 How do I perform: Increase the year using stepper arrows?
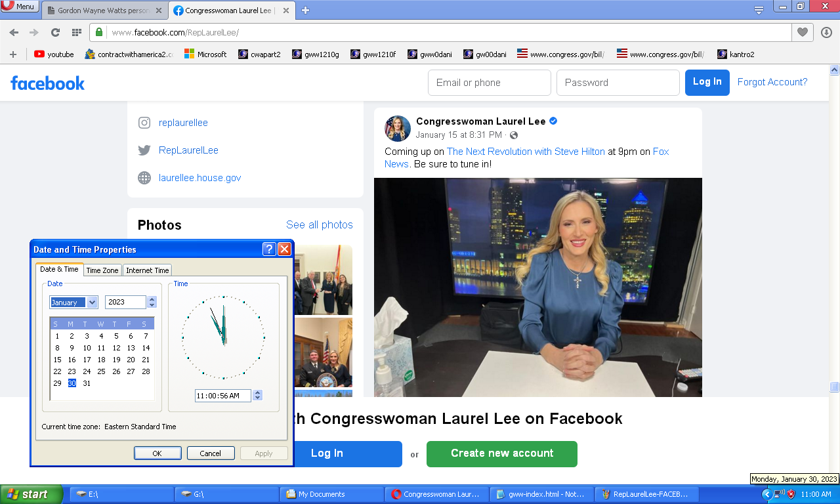(x=152, y=299)
